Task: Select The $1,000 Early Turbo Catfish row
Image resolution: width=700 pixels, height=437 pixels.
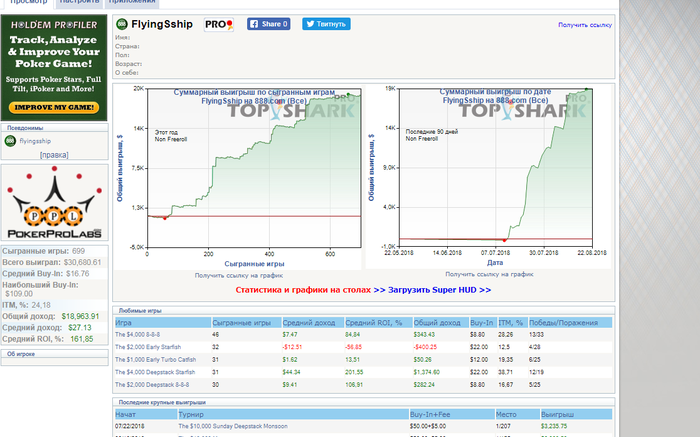Action: pos(363,360)
